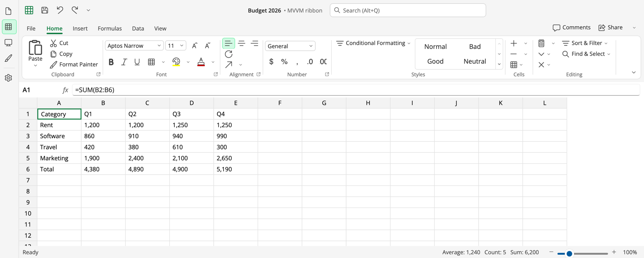Open Find & Select menu
This screenshot has width=644, height=258.
pos(586,54)
